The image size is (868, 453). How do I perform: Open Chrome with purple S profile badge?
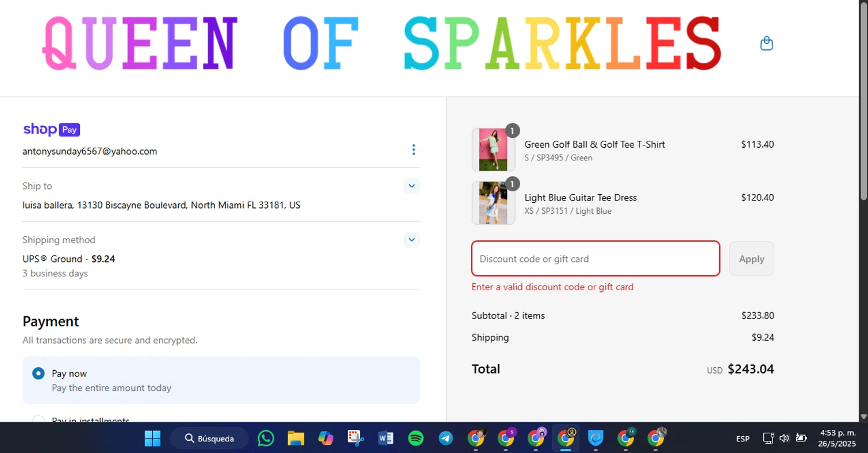[x=506, y=439]
